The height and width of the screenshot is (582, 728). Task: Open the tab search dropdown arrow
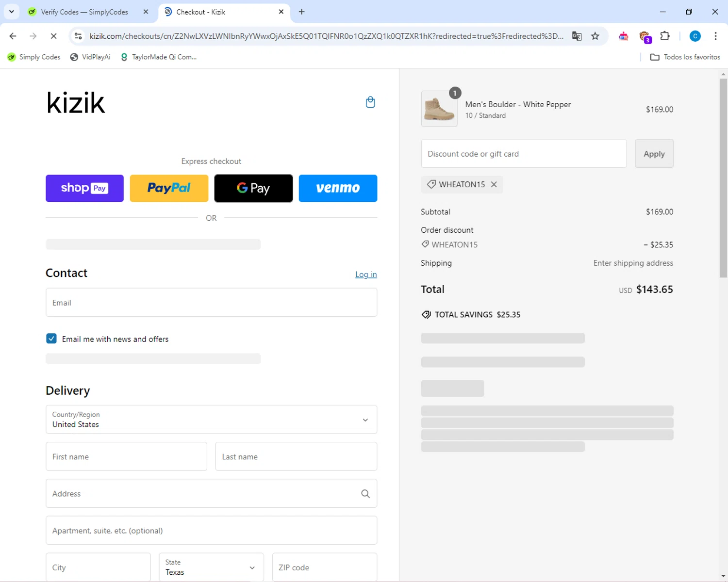[12, 12]
